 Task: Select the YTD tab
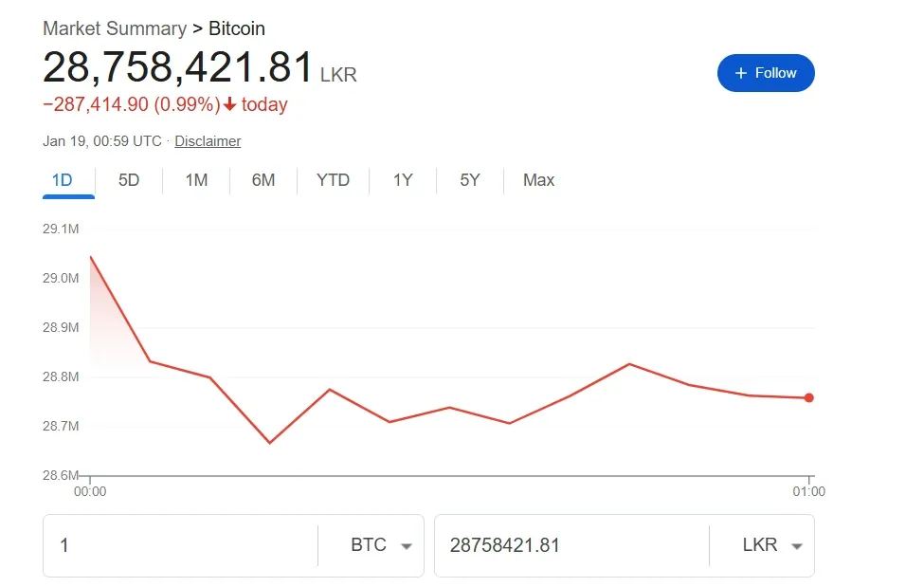[333, 180]
